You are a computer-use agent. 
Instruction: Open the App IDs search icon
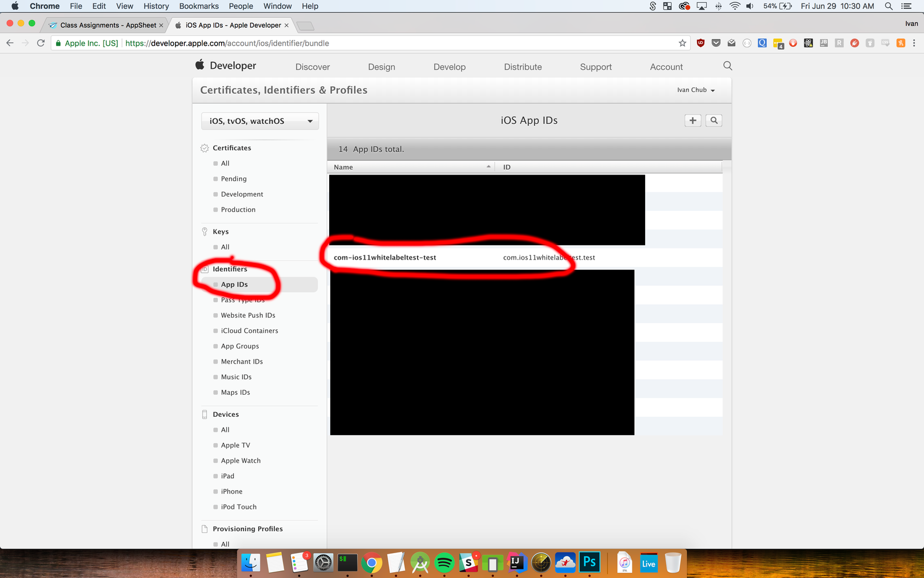tap(714, 120)
